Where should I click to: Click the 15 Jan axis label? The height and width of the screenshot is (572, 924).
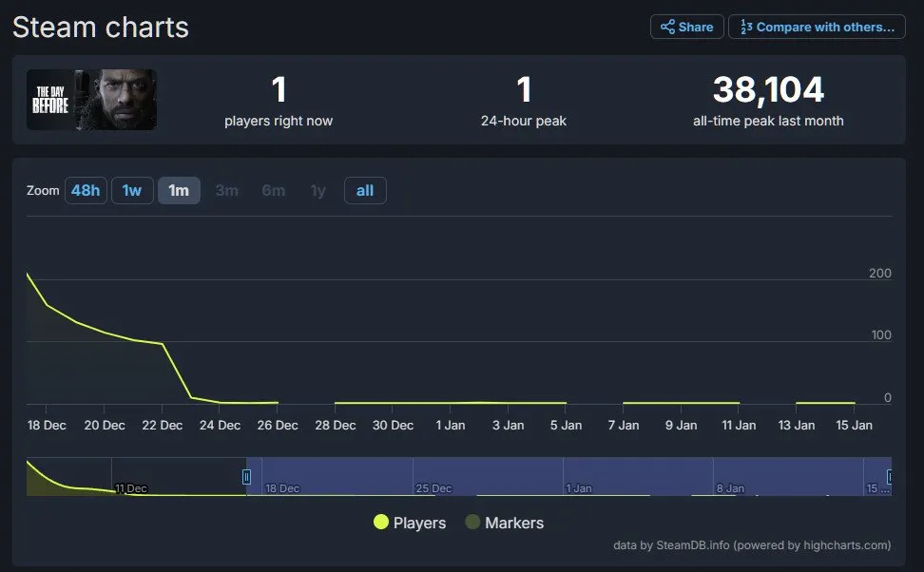[854, 426]
